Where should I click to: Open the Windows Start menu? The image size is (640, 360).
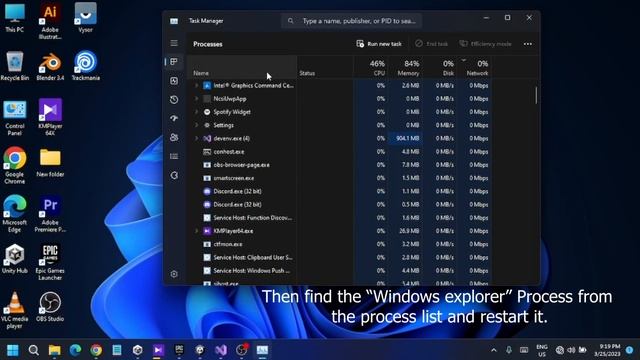tap(13, 350)
